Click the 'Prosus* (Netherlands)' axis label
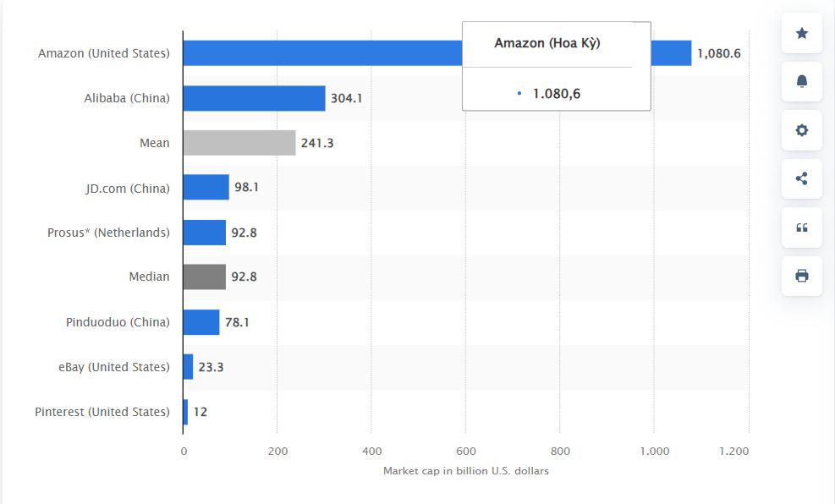This screenshot has height=504, width=835. [108, 233]
